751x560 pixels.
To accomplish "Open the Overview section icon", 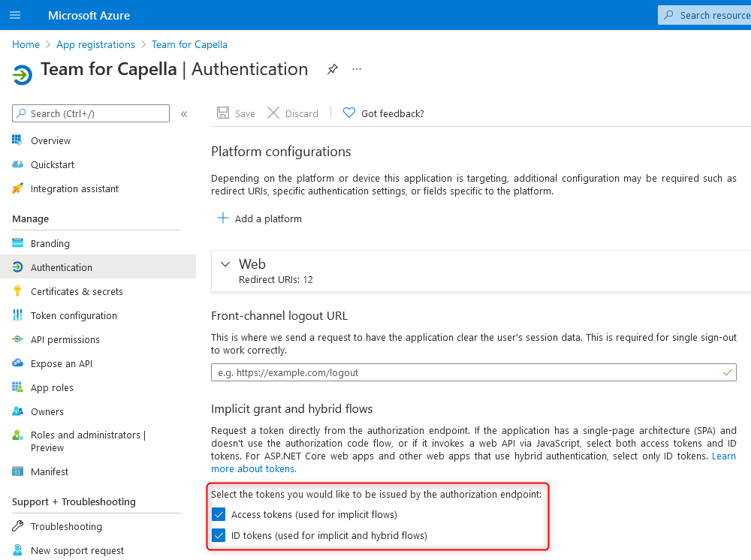I will click(x=17, y=140).
